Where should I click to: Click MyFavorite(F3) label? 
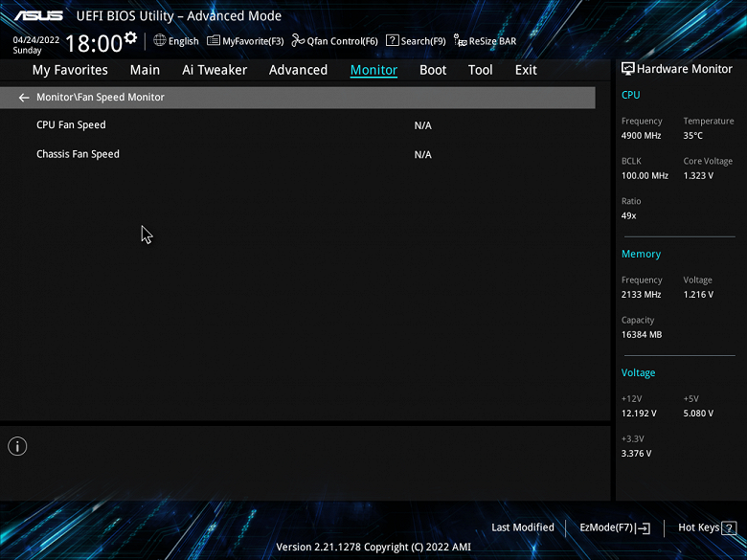point(253,41)
